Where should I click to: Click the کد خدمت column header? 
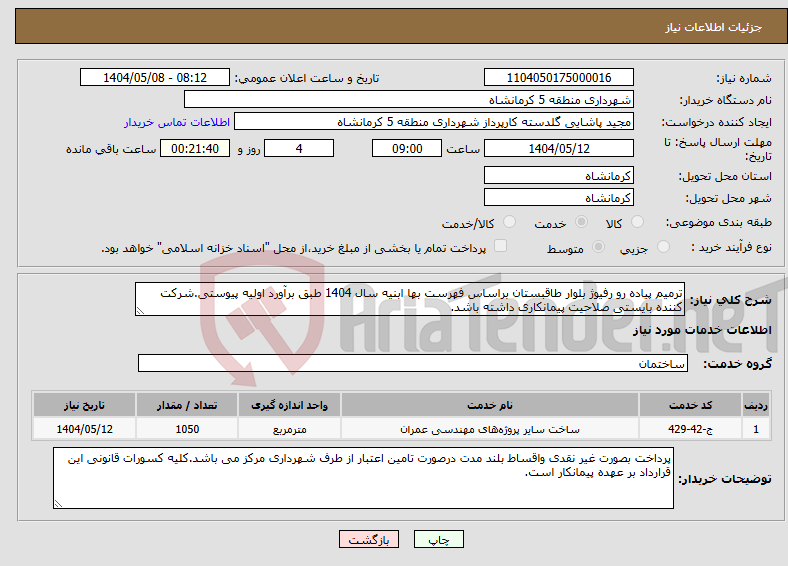[691, 405]
